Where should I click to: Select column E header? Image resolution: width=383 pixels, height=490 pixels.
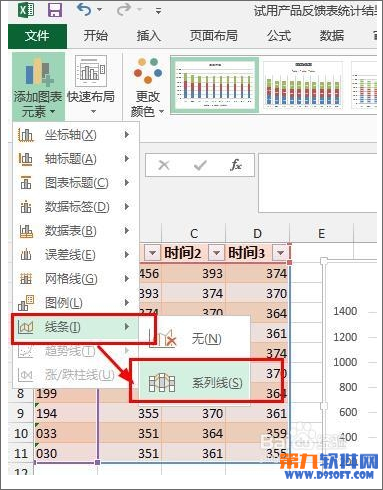tap(321, 234)
